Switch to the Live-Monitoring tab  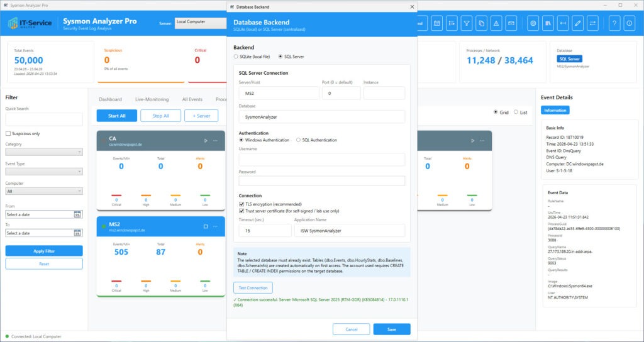click(152, 99)
